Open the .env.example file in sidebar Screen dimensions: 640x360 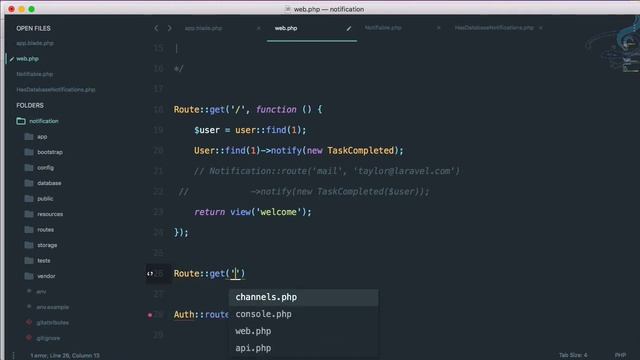point(52,307)
